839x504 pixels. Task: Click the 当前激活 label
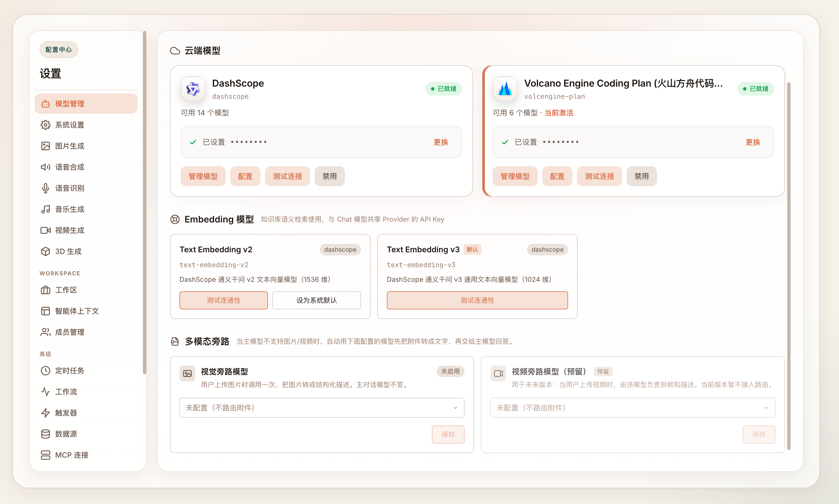point(559,113)
